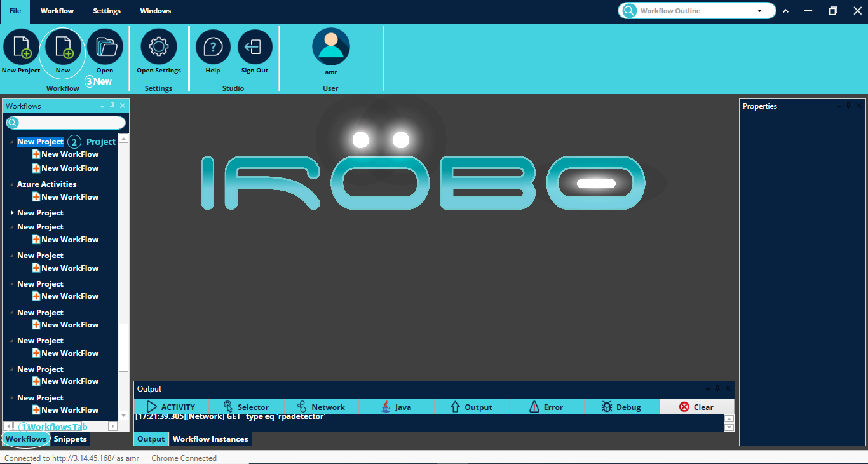Switch to the Workflow Instances tab

click(210, 439)
